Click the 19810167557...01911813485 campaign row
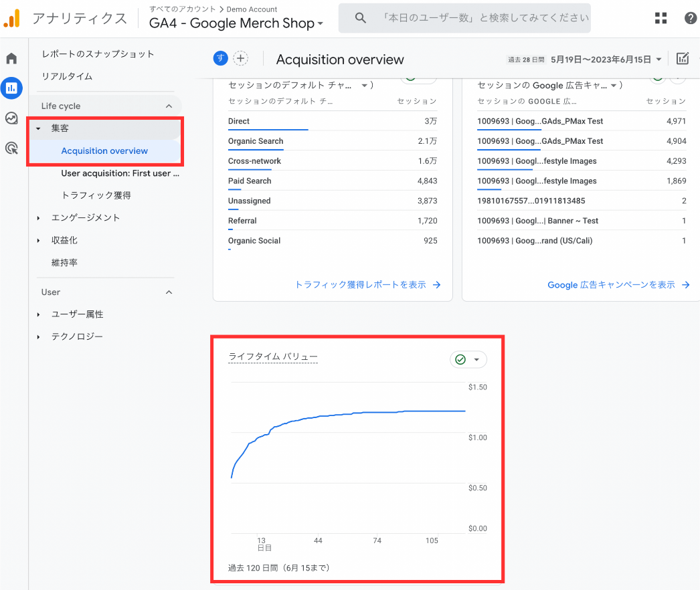 (x=582, y=201)
